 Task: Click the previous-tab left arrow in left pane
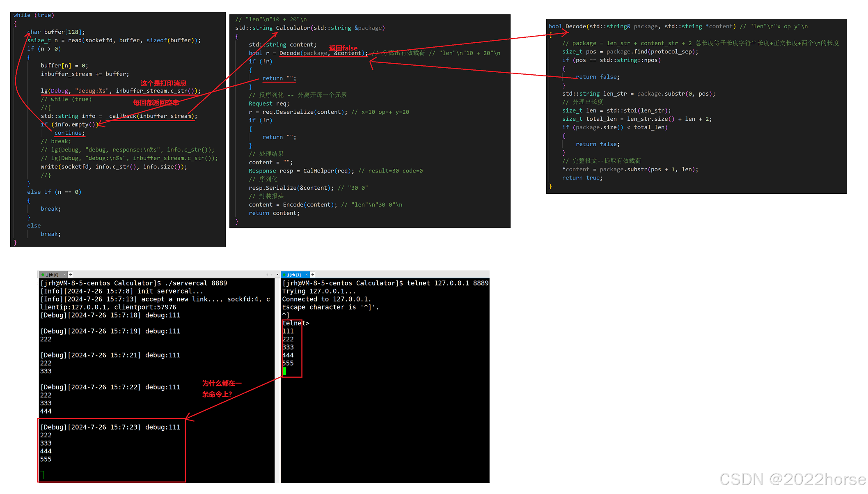[x=267, y=275]
